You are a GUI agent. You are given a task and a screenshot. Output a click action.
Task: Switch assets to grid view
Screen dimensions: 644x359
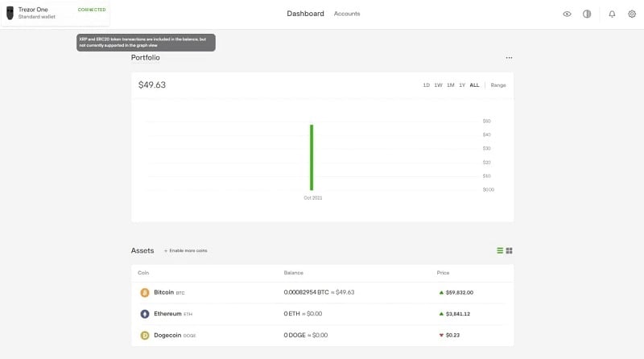(510, 250)
